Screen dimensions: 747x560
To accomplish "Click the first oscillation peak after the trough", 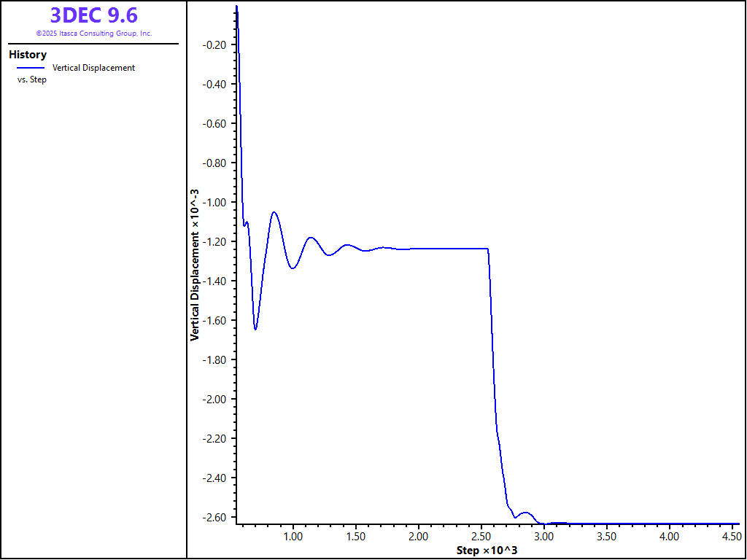I will pos(274,212).
